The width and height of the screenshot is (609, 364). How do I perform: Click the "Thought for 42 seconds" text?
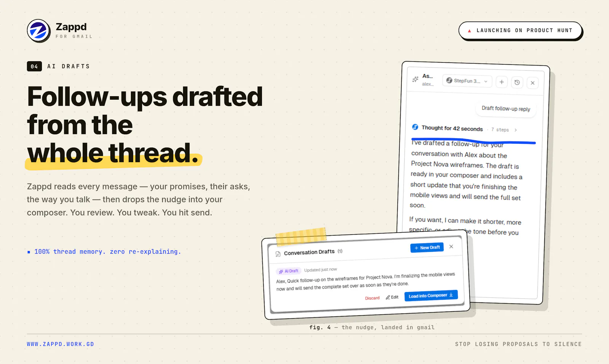click(452, 128)
